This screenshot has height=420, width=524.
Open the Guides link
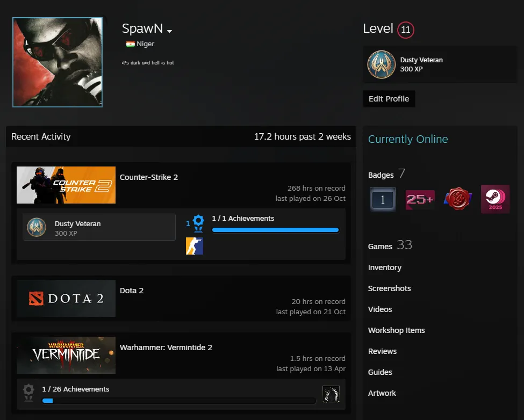380,372
